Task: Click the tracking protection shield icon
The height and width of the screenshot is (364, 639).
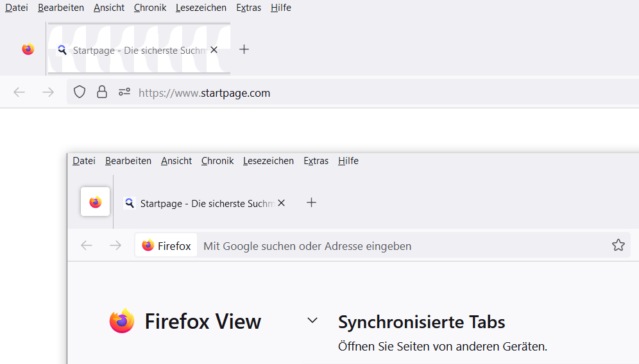Action: (x=80, y=92)
